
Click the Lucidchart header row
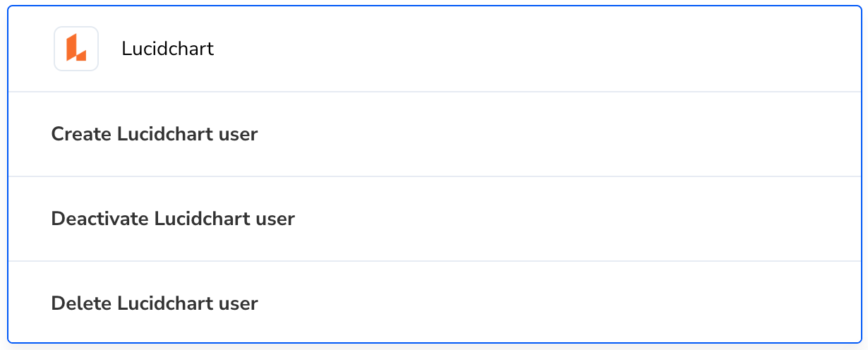pyautogui.click(x=434, y=49)
